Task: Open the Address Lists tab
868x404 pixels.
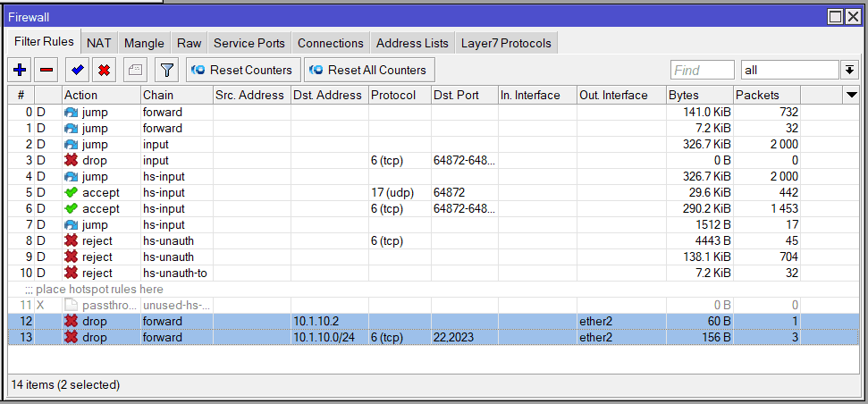Action: click(x=412, y=43)
